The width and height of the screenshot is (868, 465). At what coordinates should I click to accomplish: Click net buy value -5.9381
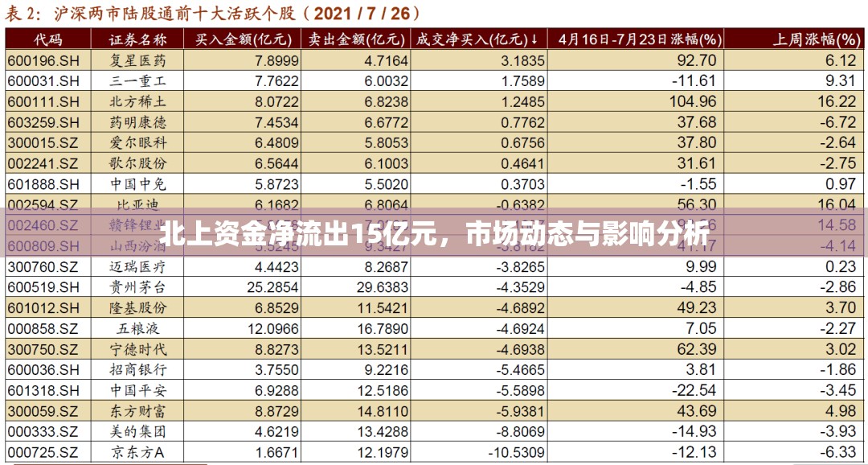520,411
